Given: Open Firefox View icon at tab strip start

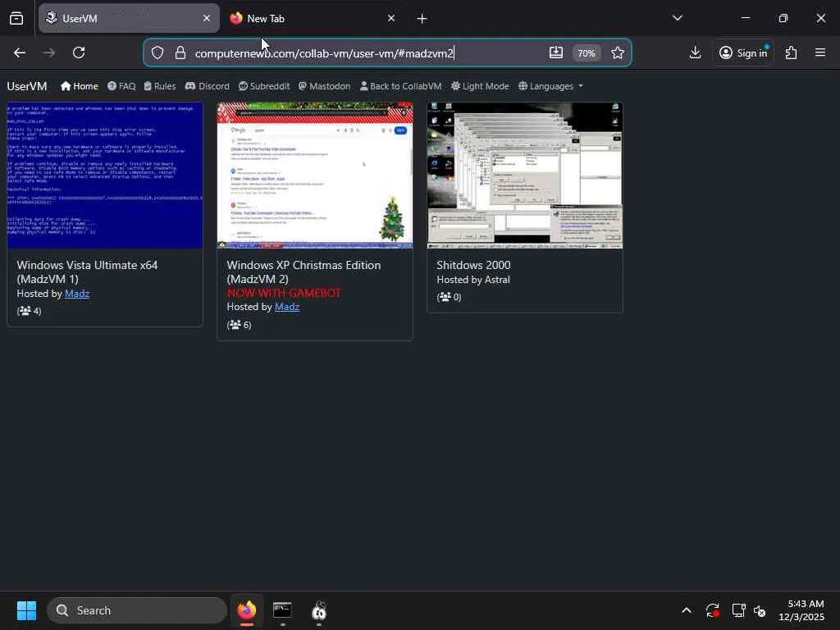Looking at the screenshot, I should (16, 18).
